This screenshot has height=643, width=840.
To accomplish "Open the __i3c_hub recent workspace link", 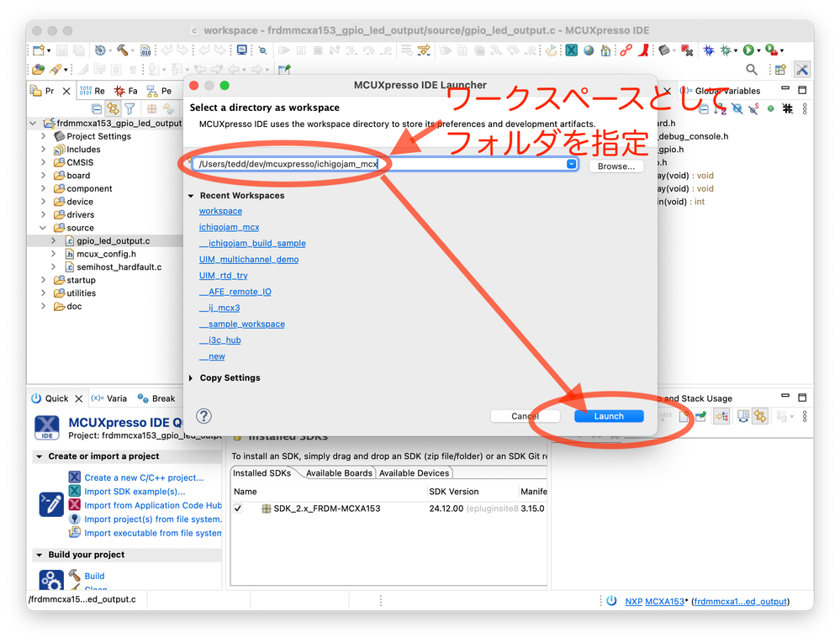I will [x=219, y=340].
